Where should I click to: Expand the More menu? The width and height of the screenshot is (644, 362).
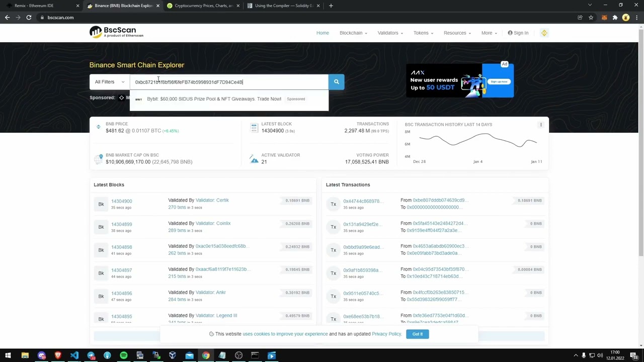pos(489,33)
